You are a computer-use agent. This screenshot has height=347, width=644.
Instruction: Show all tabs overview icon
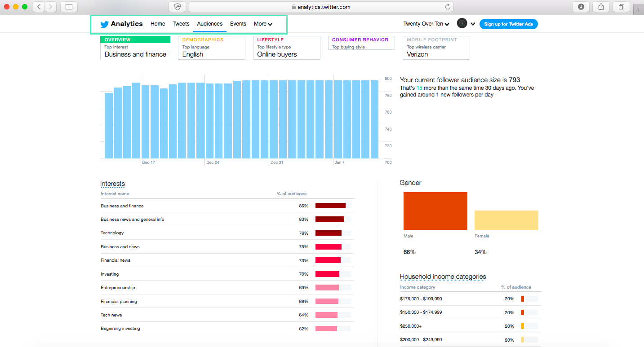[621, 7]
